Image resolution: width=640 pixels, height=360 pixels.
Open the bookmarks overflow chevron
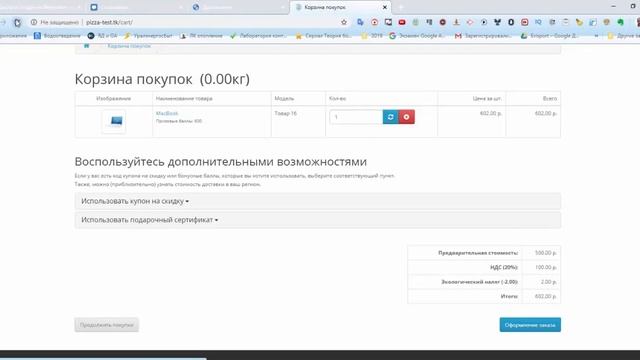coord(596,36)
